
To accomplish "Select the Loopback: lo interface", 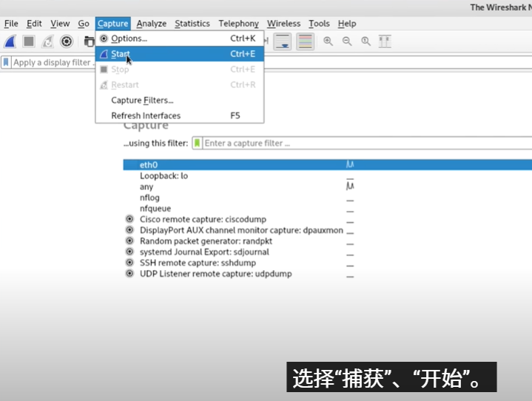I will click(x=164, y=176).
